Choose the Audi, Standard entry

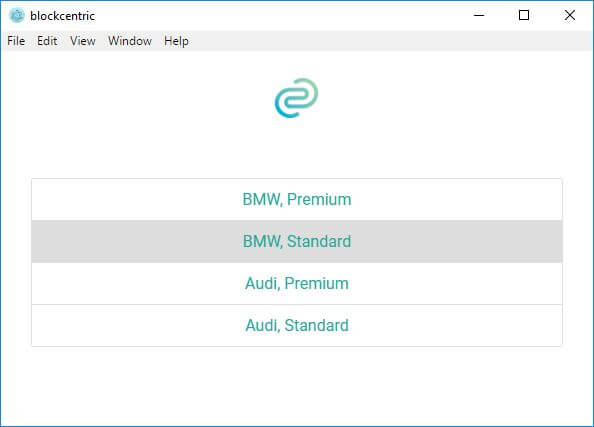click(x=297, y=325)
